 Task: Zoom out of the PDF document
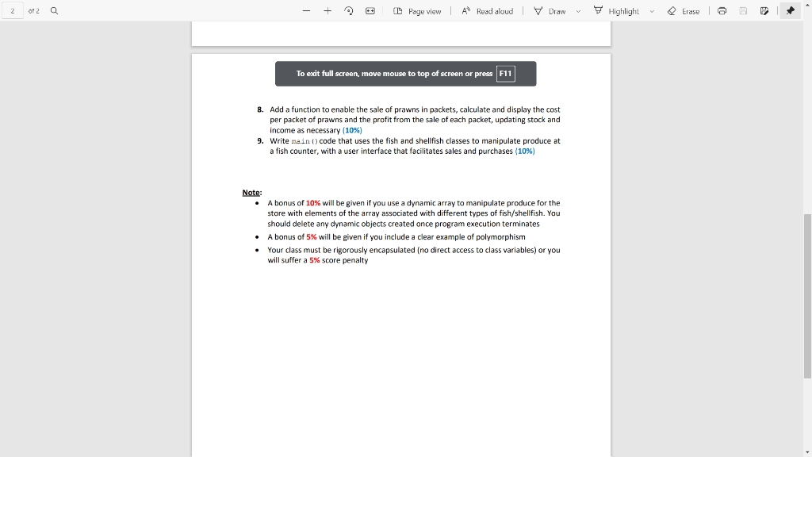pyautogui.click(x=306, y=10)
